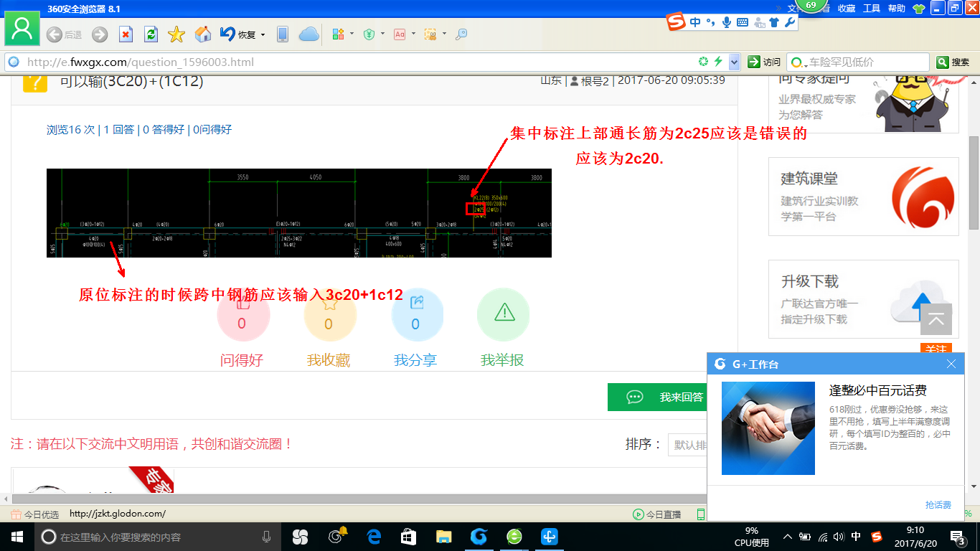
Task: Open the G+ app in taskbar
Action: point(479,537)
